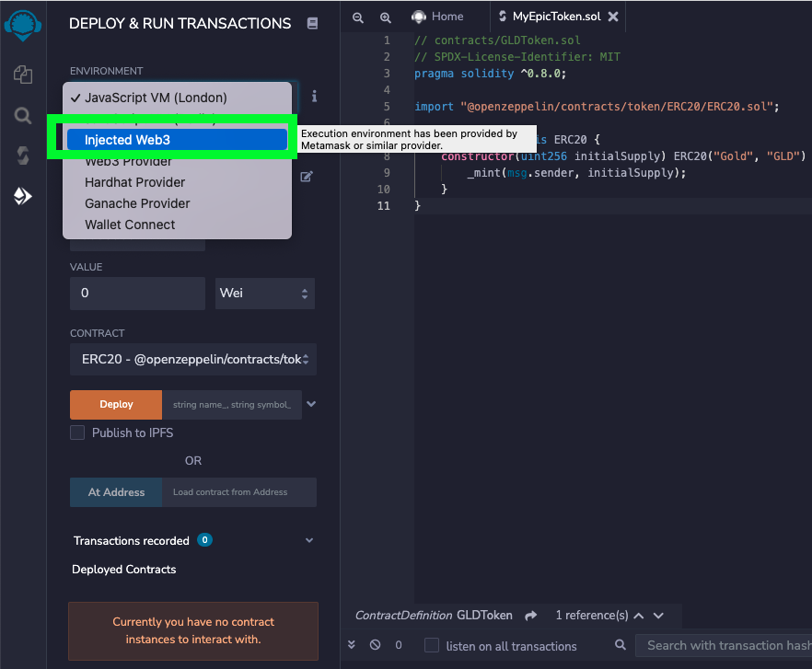
Task: Click the At Address button
Action: click(x=116, y=492)
